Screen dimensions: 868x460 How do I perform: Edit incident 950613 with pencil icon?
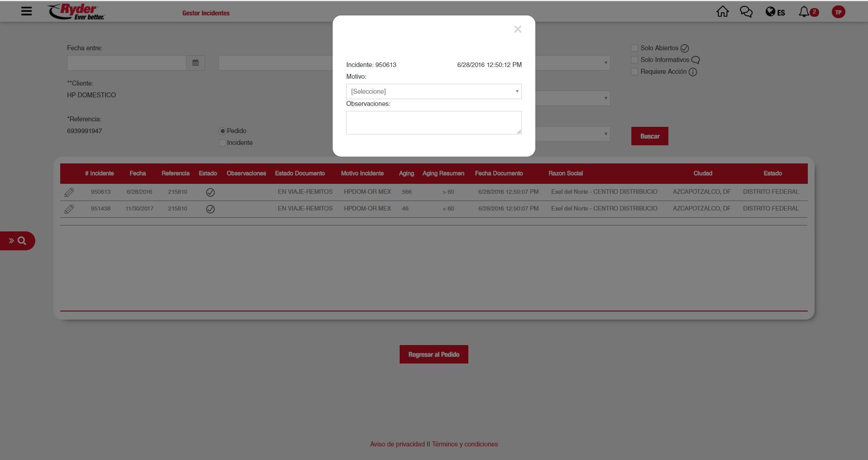click(69, 192)
